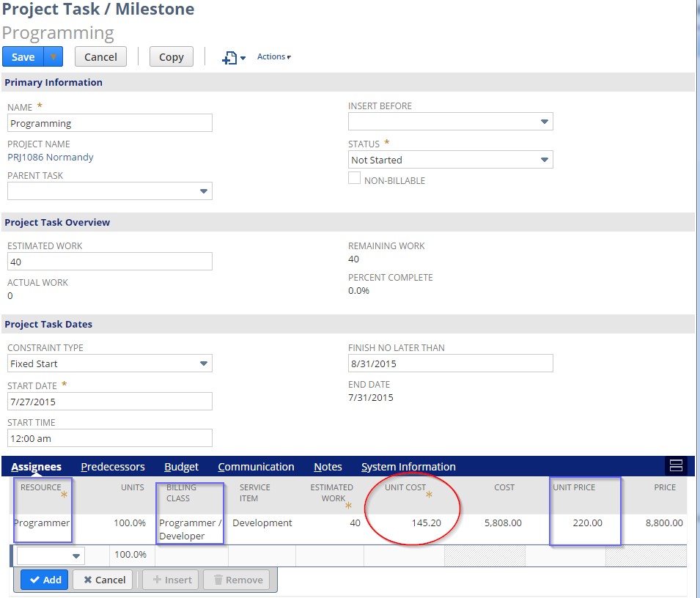Click the Save button
700x598 pixels.
tap(22, 56)
